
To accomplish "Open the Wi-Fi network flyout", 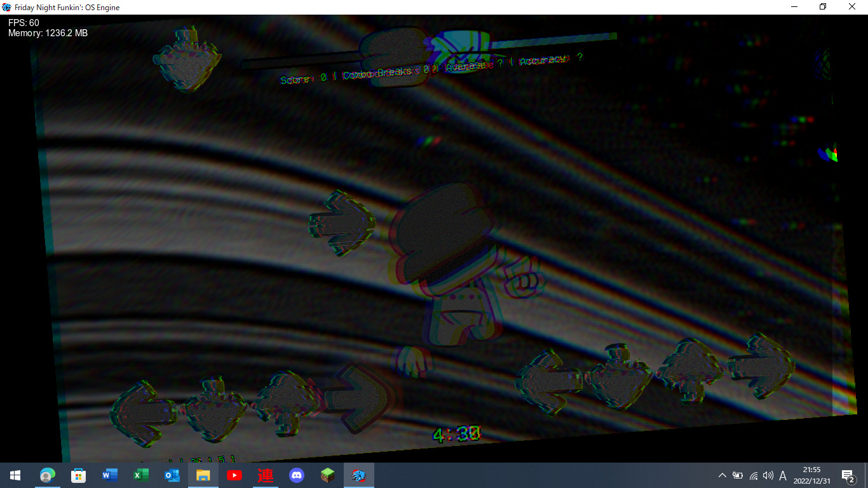I will click(753, 475).
